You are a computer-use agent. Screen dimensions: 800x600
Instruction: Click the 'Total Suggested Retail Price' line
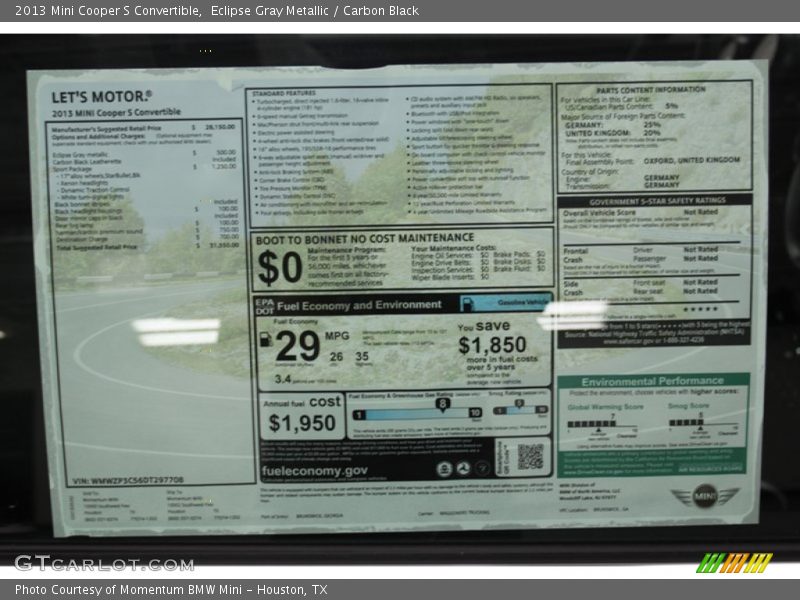point(147,246)
